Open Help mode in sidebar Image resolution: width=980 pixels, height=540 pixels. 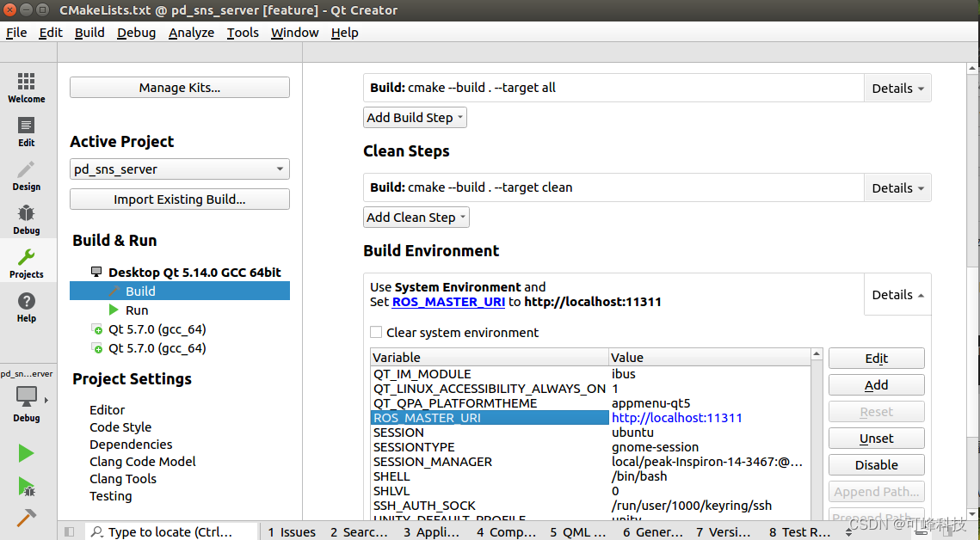point(27,307)
